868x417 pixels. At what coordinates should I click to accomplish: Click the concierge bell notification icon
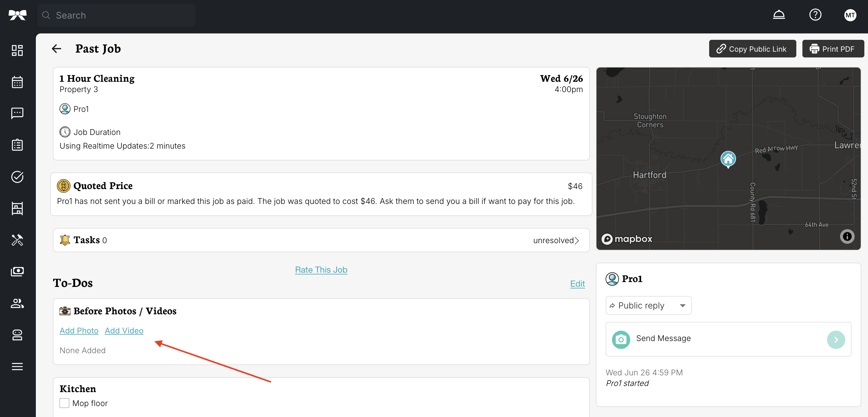pyautogui.click(x=778, y=15)
